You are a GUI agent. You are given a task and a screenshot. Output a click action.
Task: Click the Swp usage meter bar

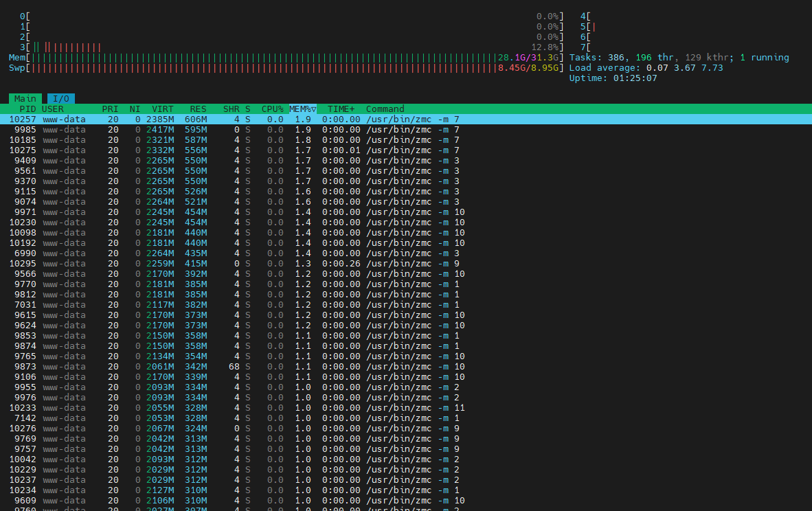pos(286,68)
